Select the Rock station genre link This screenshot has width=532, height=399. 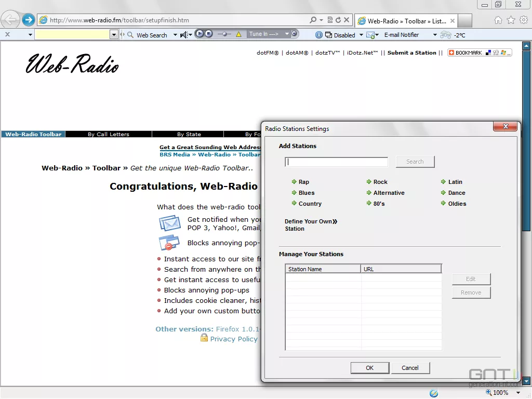coord(380,182)
